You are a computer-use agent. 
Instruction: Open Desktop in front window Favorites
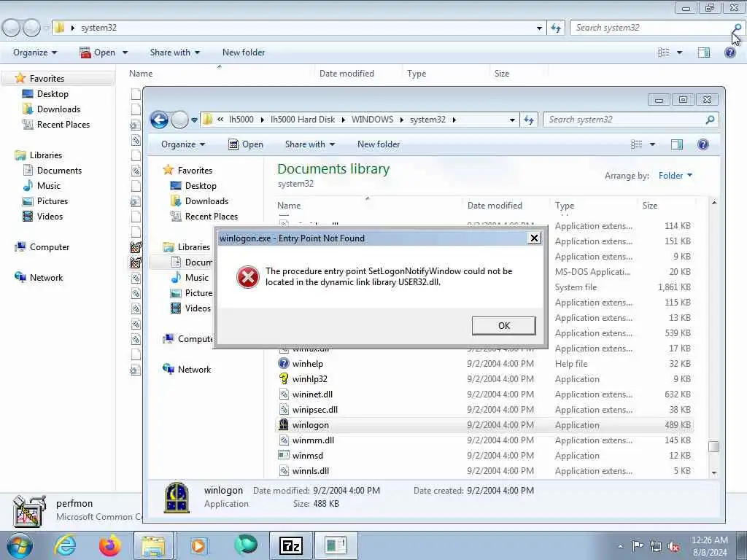201,186
